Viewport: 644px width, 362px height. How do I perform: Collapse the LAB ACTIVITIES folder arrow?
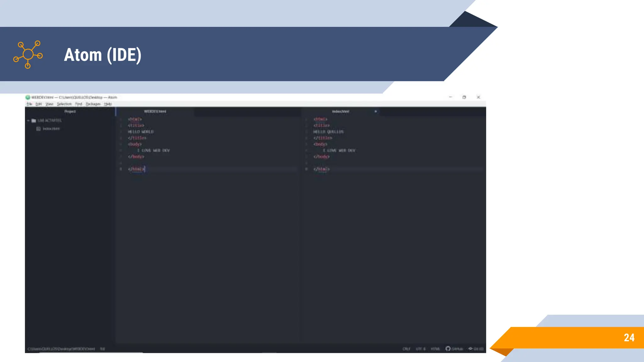(28, 121)
